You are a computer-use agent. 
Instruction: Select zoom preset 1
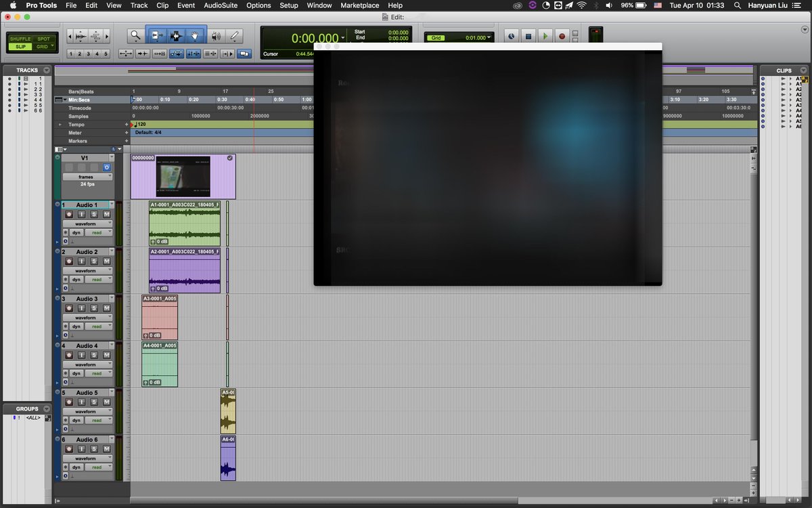71,54
